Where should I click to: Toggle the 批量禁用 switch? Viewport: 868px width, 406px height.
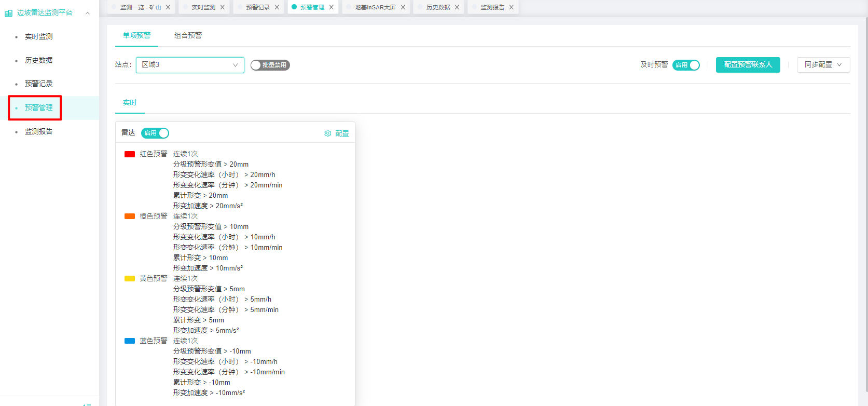pos(270,65)
